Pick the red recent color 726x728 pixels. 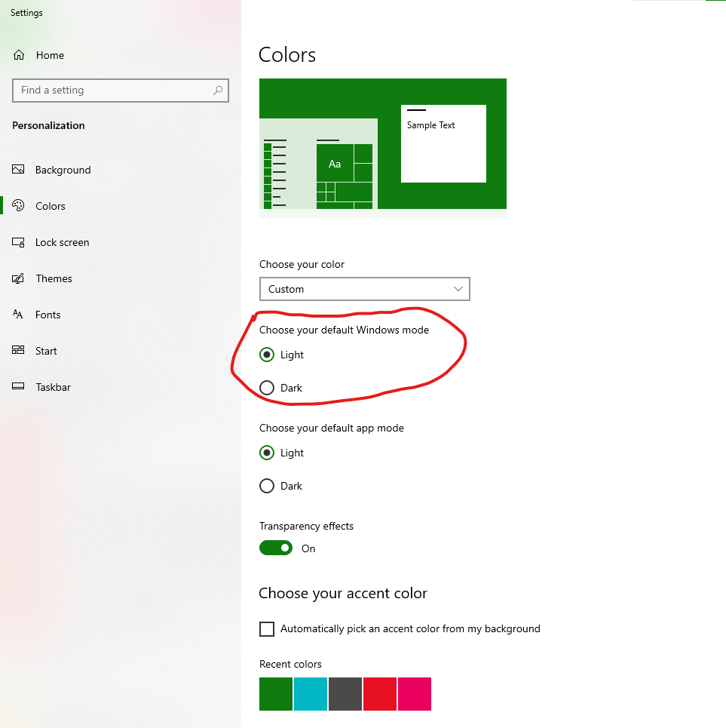[x=380, y=693]
